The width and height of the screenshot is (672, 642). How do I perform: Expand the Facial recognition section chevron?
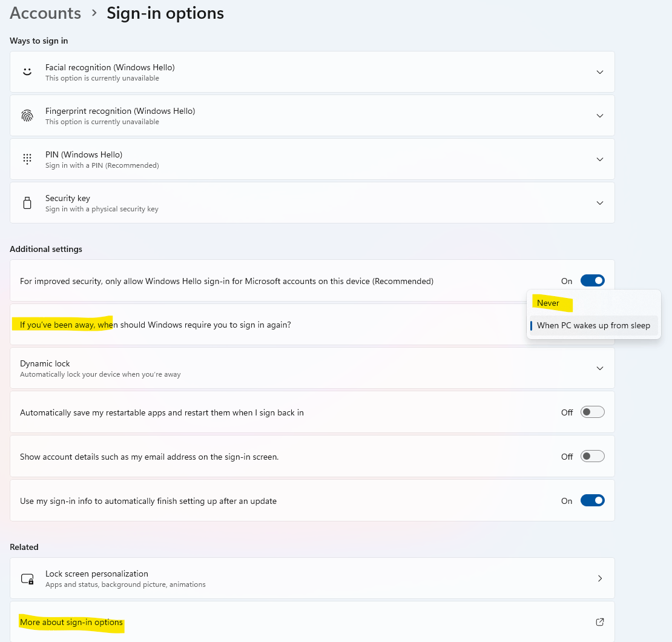point(600,72)
